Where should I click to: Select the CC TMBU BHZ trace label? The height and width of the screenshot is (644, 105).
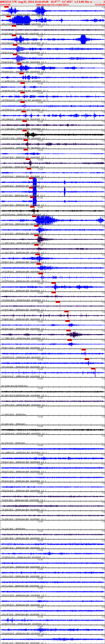[x=24, y=338]
